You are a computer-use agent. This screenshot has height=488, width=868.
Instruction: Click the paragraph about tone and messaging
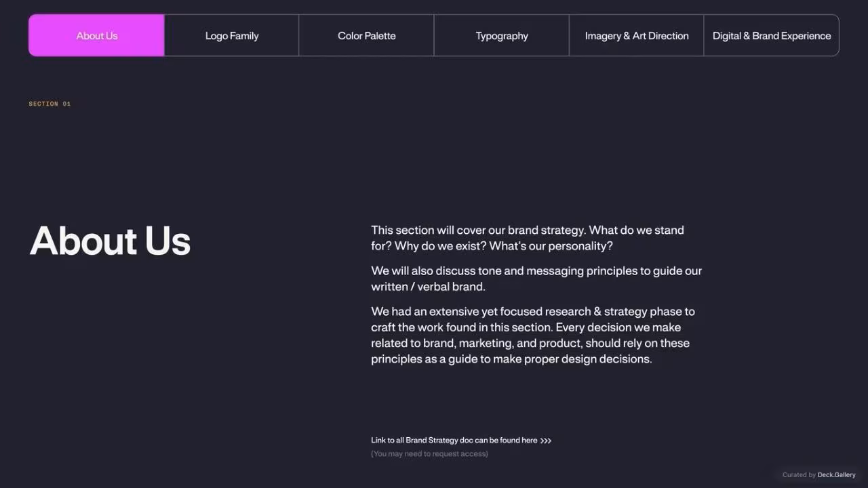coord(536,279)
